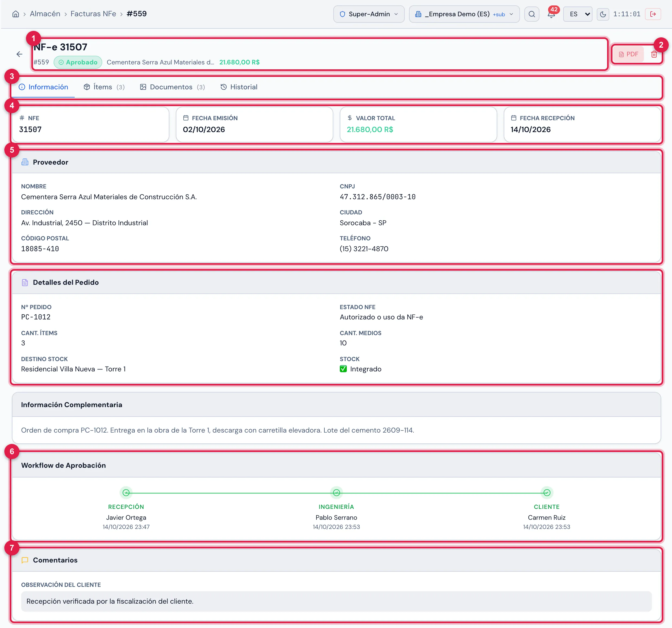672x628 pixels.
Task: Open the Almacén breadcrumb link
Action: 45,14
